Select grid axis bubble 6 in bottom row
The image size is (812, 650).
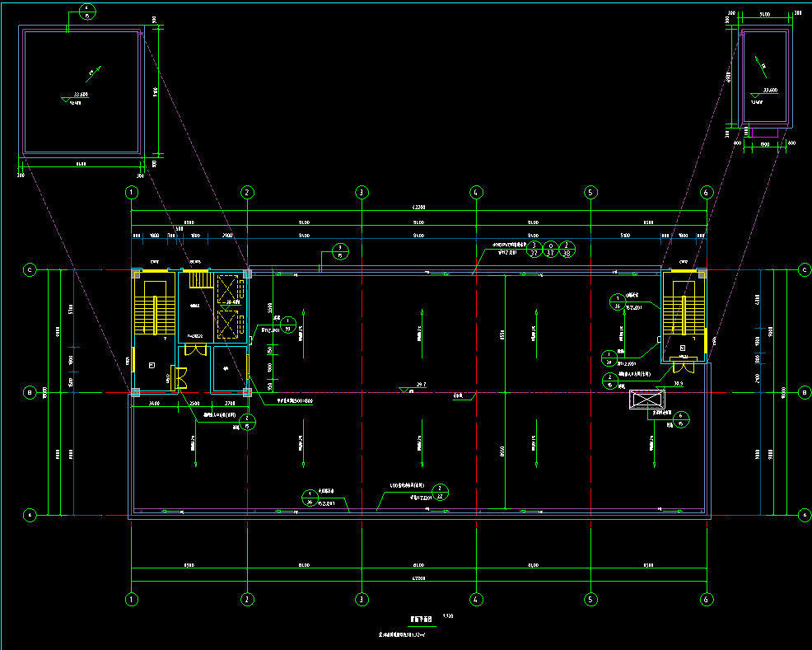coord(706,599)
